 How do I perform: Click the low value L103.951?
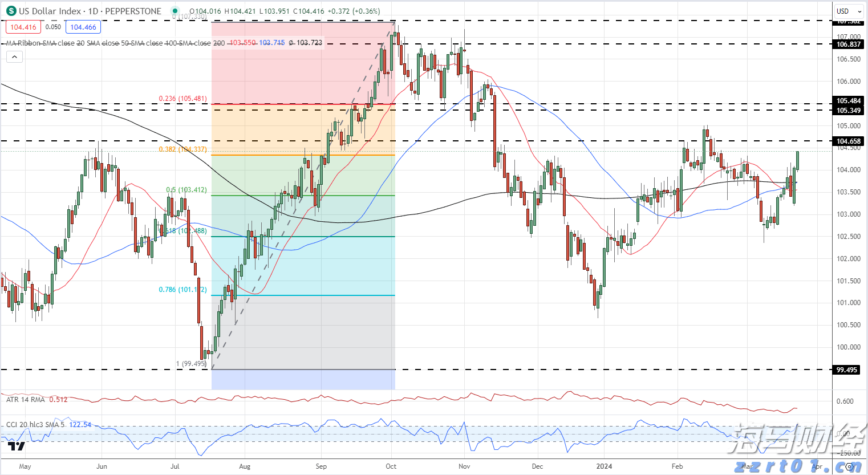pyautogui.click(x=274, y=11)
